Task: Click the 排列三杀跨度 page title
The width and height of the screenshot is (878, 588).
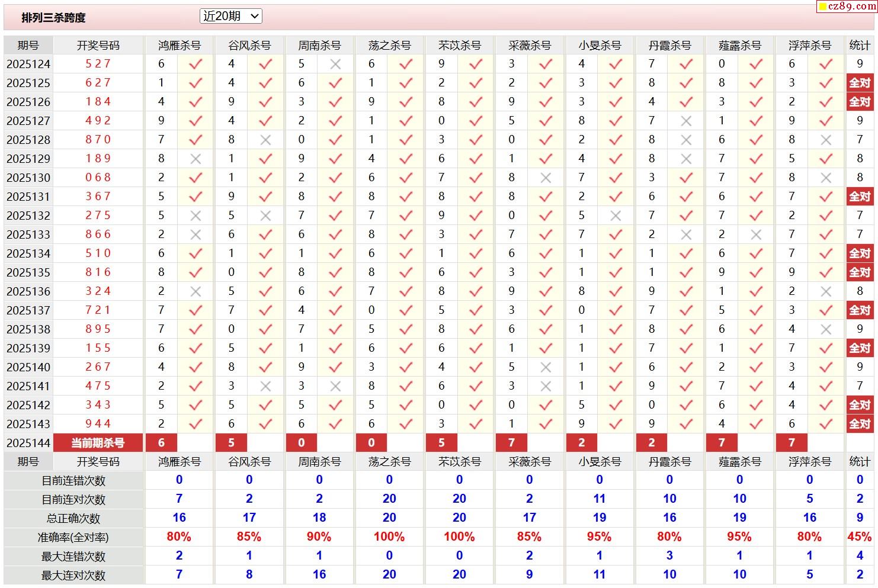Action: (54, 18)
